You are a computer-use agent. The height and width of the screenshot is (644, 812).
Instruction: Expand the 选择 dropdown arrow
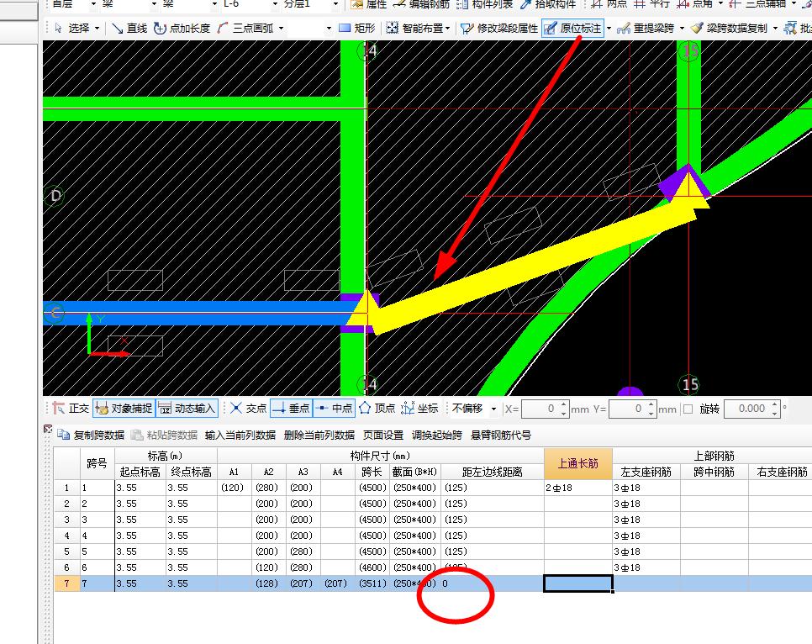tap(97, 28)
